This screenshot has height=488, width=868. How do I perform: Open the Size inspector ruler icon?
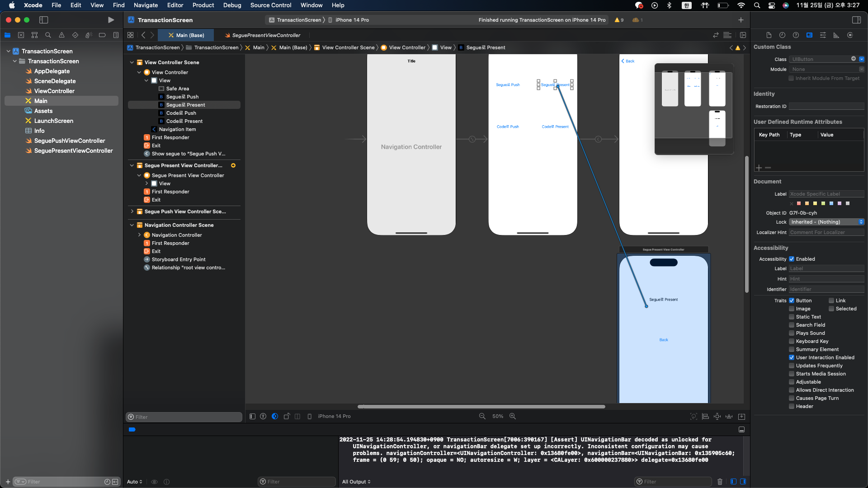click(836, 35)
